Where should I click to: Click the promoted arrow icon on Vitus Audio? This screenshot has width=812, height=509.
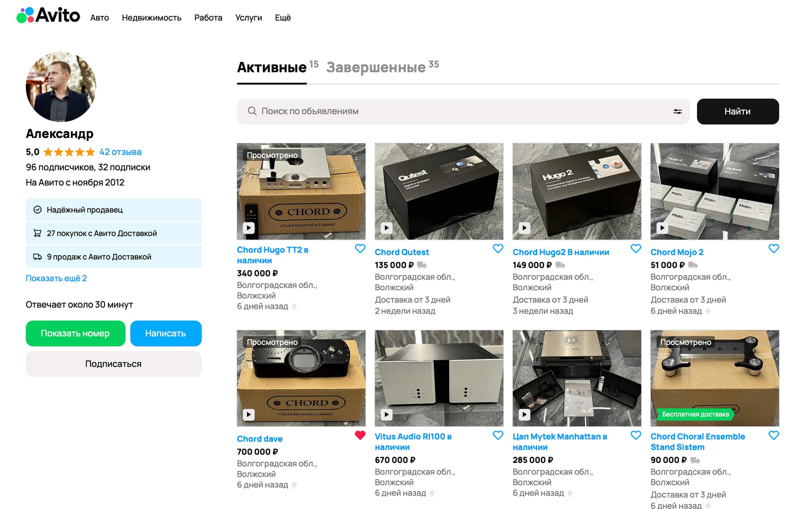click(x=432, y=493)
